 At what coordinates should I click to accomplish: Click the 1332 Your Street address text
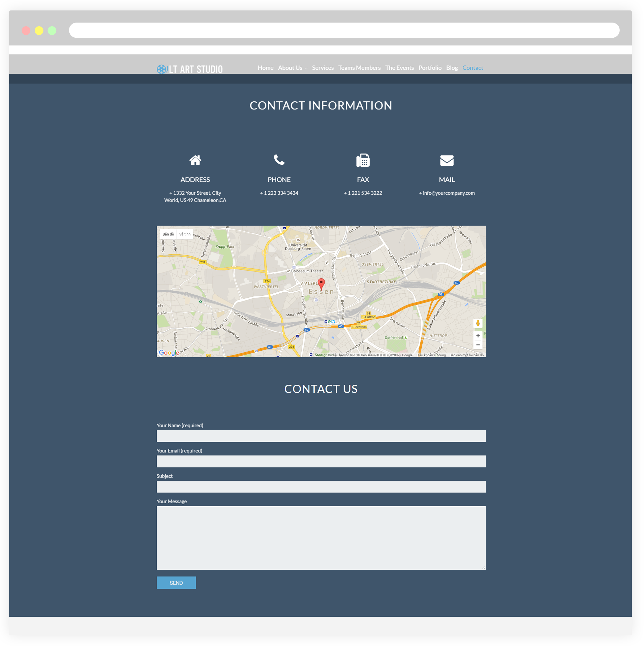195,197
